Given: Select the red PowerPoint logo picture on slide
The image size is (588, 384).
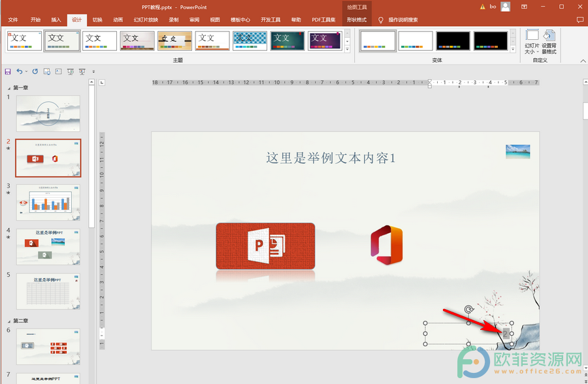Looking at the screenshot, I should 265,246.
